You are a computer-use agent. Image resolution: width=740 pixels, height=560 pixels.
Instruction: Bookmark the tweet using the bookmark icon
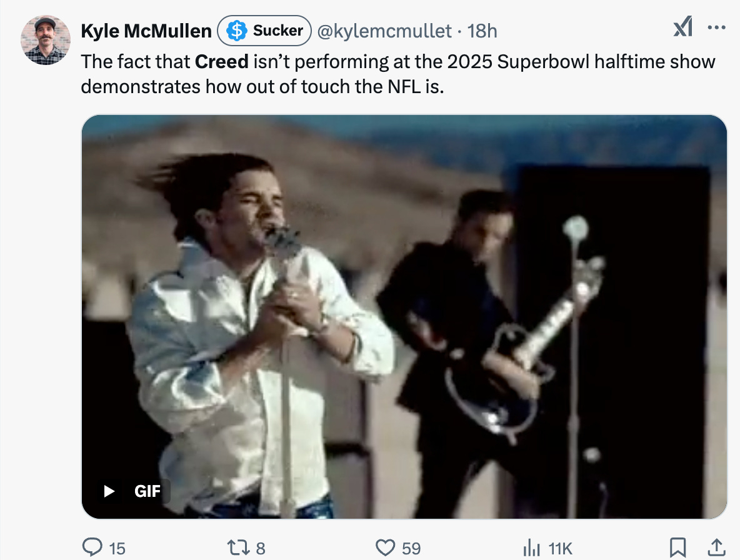point(678,547)
